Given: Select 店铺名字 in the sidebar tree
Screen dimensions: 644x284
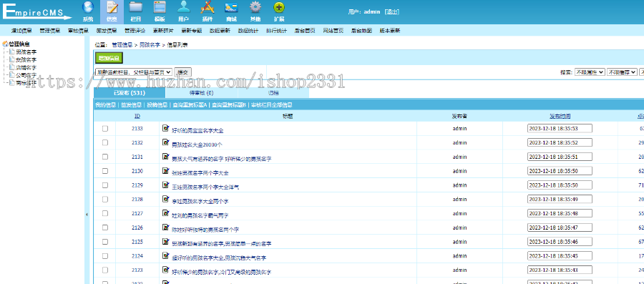Looking at the screenshot, I should 26,67.
